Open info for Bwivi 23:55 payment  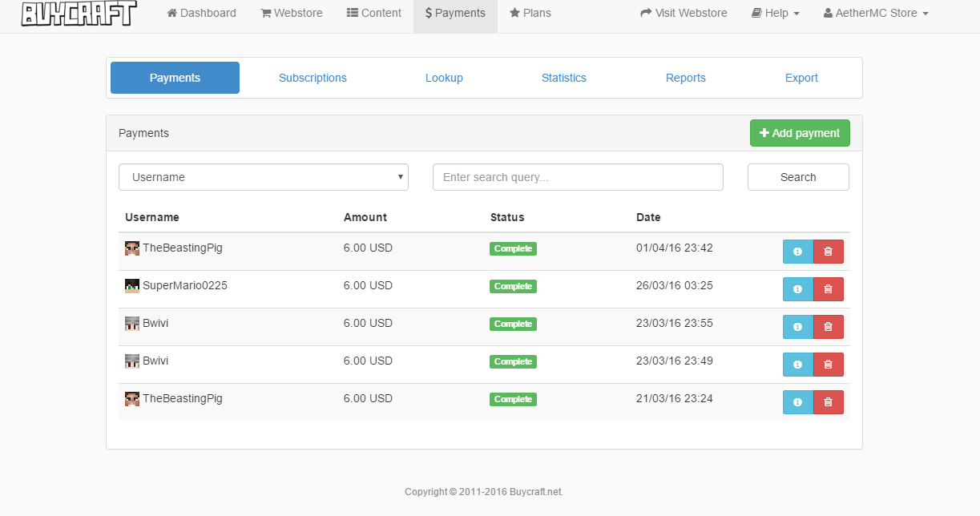797,327
